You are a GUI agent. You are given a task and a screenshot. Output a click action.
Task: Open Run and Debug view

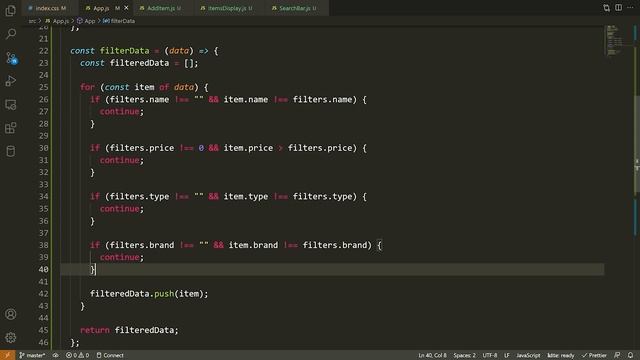[11, 81]
